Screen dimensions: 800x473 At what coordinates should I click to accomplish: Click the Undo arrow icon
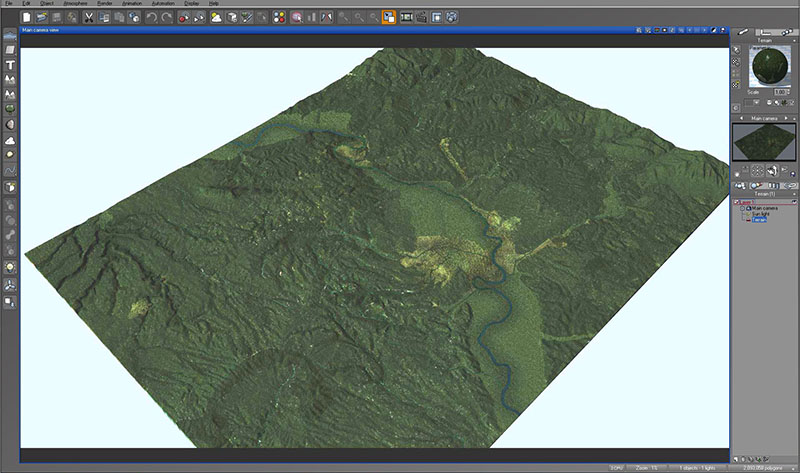[x=151, y=17]
